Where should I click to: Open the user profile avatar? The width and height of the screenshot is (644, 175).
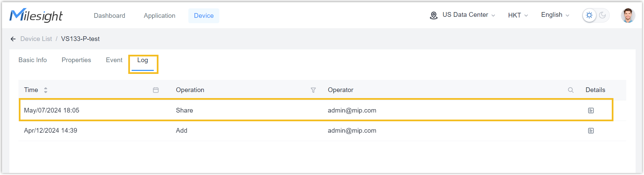(x=628, y=15)
